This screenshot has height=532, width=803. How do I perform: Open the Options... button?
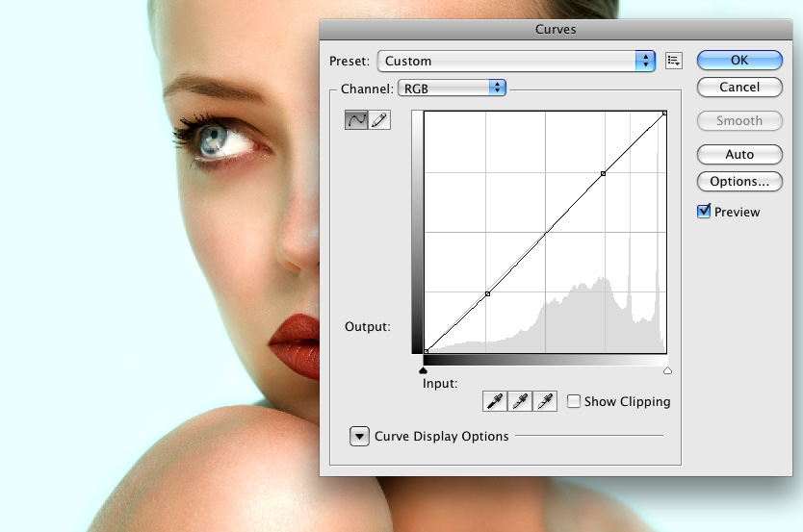739,181
